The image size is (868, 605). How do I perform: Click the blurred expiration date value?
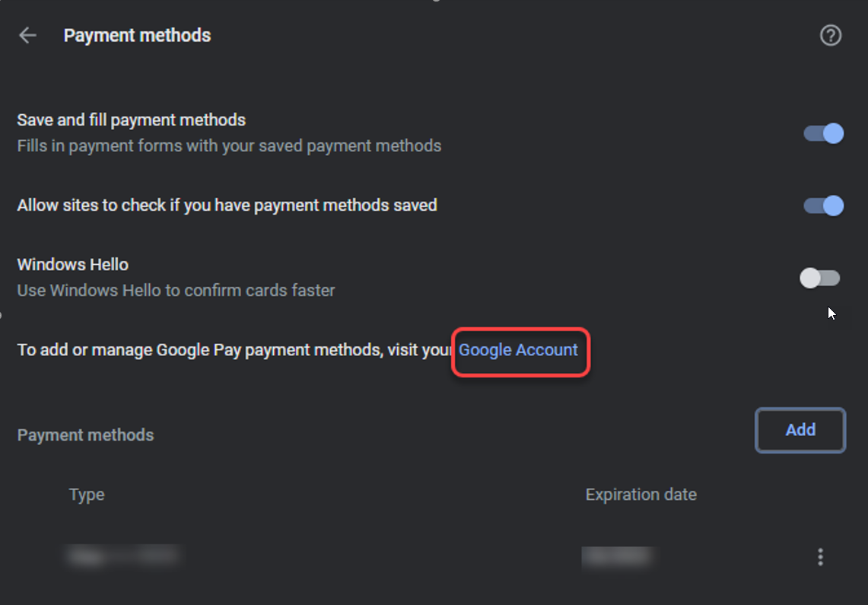(x=617, y=557)
